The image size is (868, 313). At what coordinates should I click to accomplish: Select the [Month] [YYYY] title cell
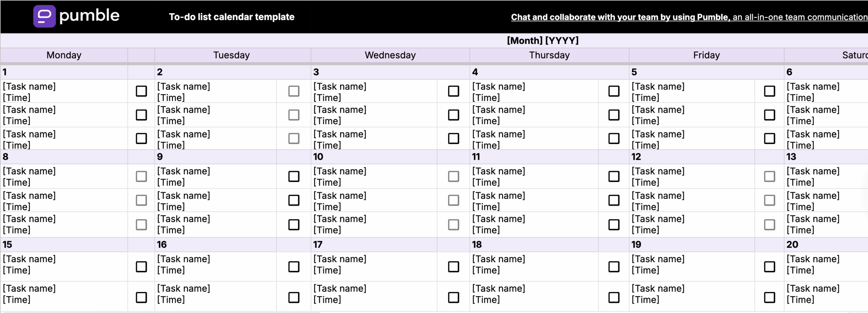point(542,40)
